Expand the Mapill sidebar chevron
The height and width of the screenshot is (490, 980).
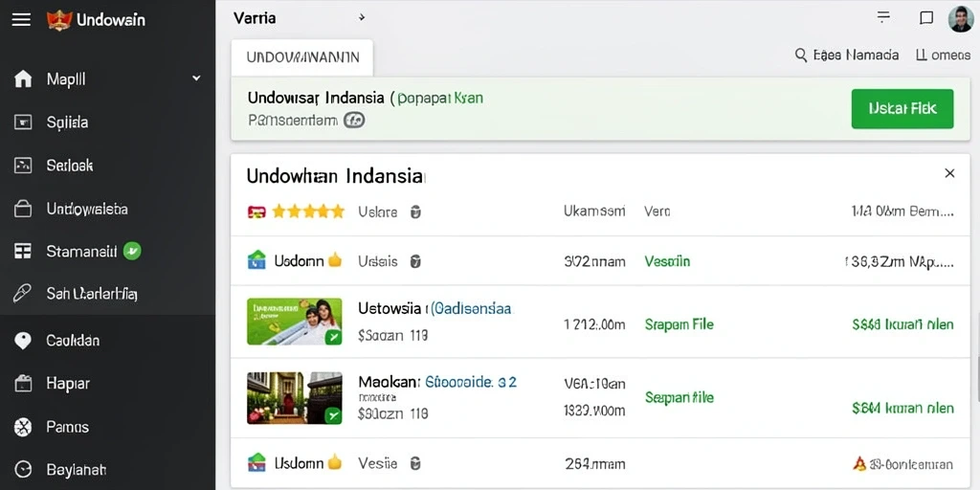[196, 78]
